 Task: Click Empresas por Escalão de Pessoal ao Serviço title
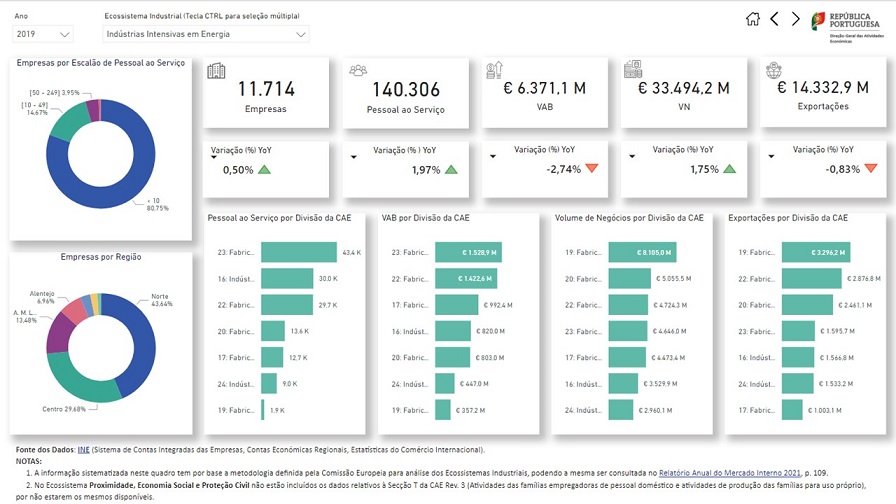click(101, 63)
